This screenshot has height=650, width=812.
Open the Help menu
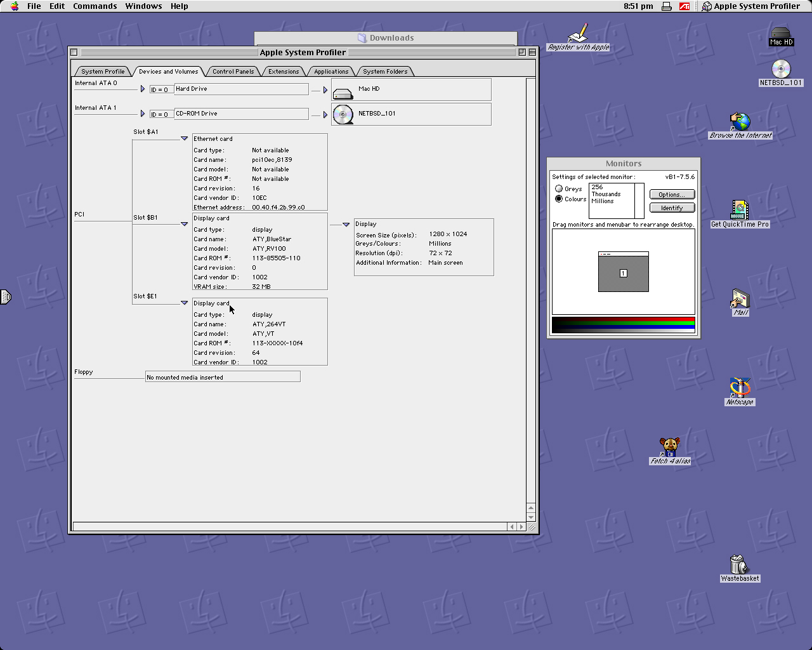(x=180, y=6)
